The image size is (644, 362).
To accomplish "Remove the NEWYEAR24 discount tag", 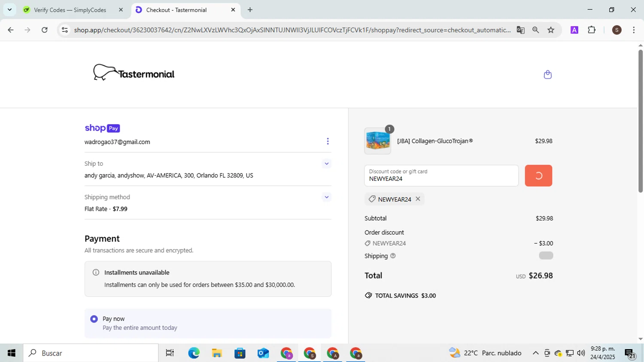I will tap(418, 199).
